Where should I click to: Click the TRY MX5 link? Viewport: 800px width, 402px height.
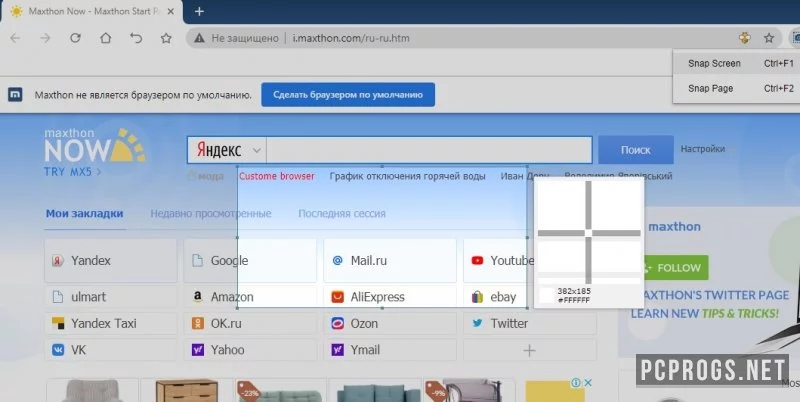click(x=72, y=172)
